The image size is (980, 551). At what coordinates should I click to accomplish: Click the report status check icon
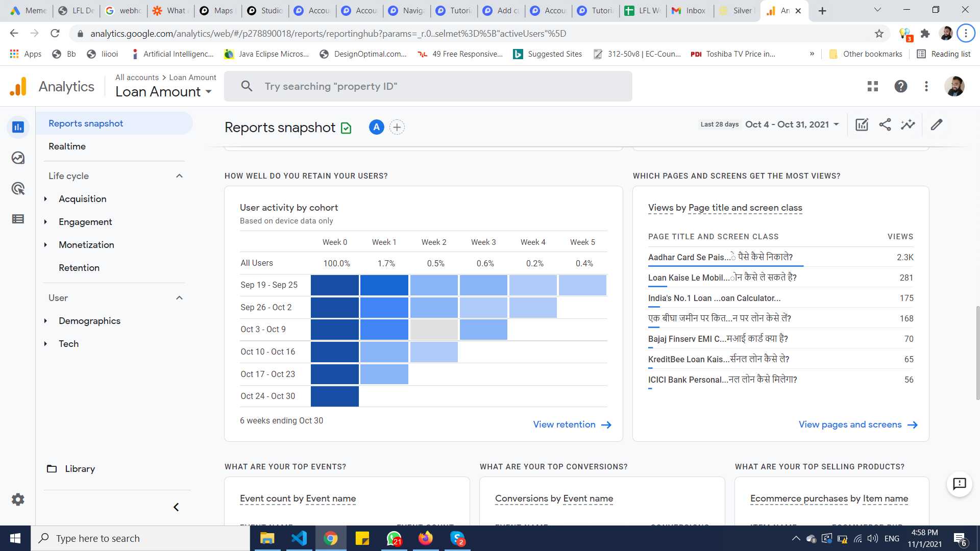[346, 128]
